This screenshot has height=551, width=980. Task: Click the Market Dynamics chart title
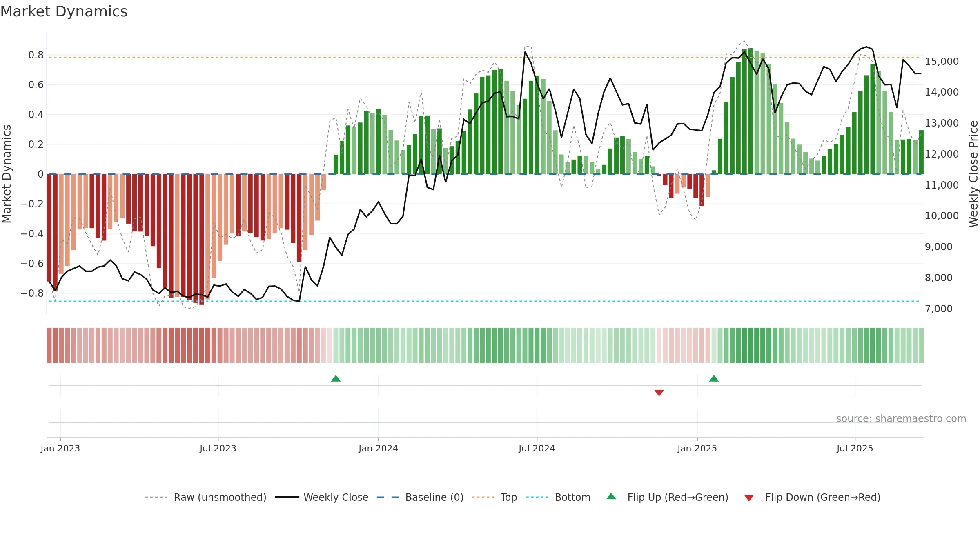(64, 11)
